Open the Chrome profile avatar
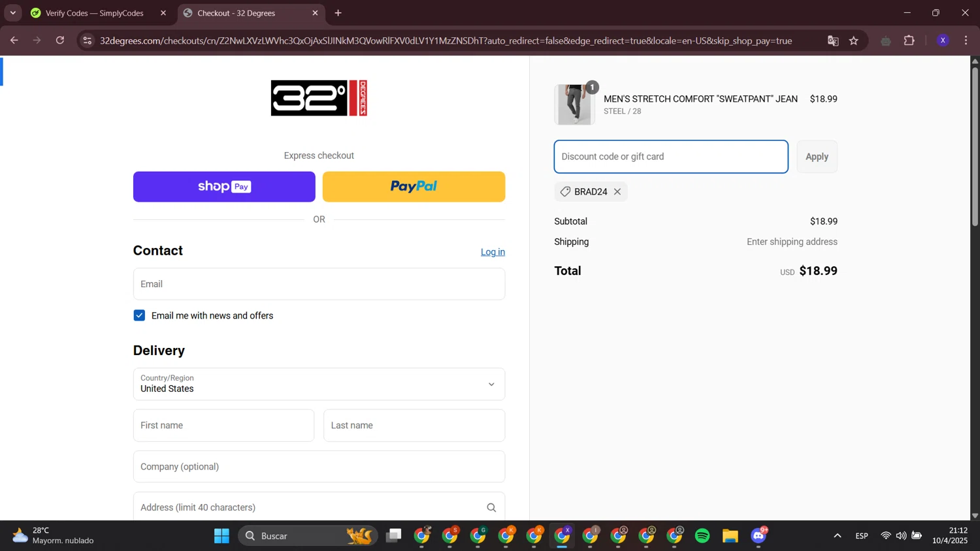 [x=943, y=40]
